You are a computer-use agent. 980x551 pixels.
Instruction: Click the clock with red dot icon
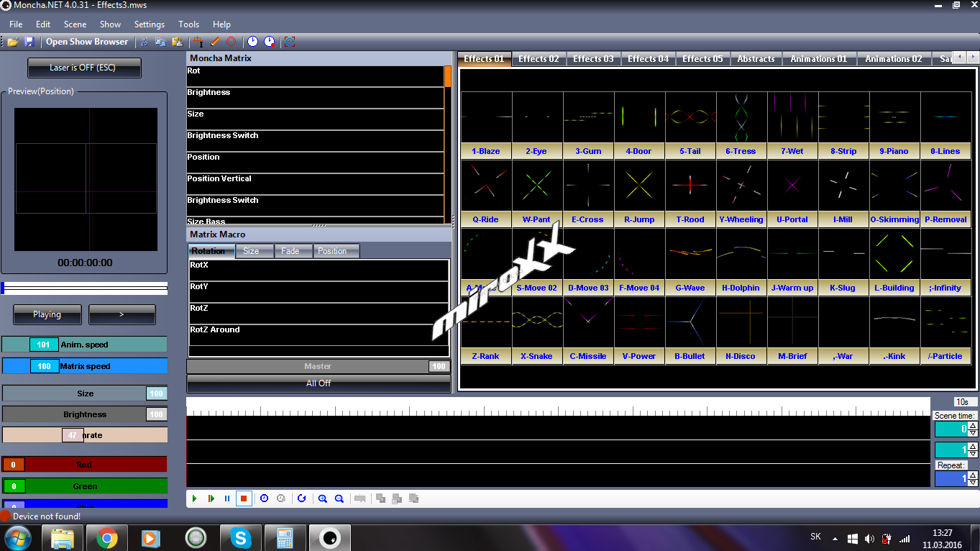(269, 42)
